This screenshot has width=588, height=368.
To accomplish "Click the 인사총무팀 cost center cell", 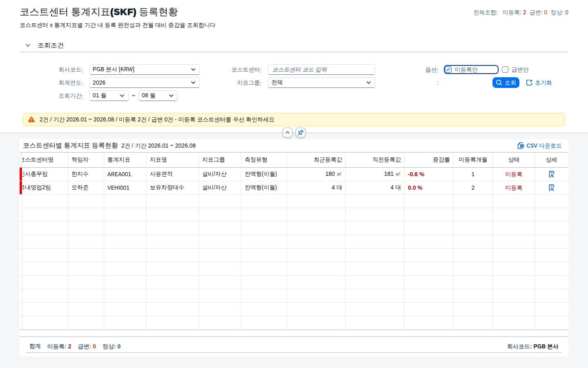I will tap(45, 174).
